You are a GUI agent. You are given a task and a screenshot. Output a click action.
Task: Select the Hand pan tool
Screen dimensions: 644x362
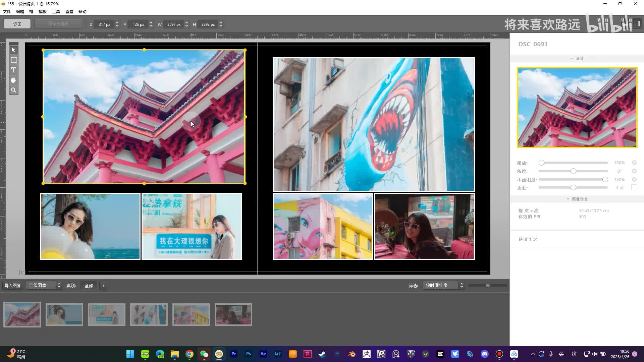click(x=13, y=80)
